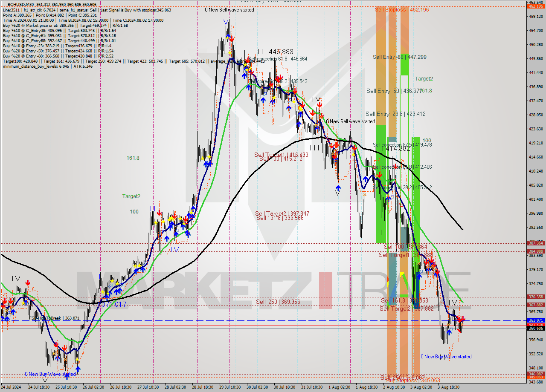Select the red 384.888 price axis tag

click(x=535, y=251)
